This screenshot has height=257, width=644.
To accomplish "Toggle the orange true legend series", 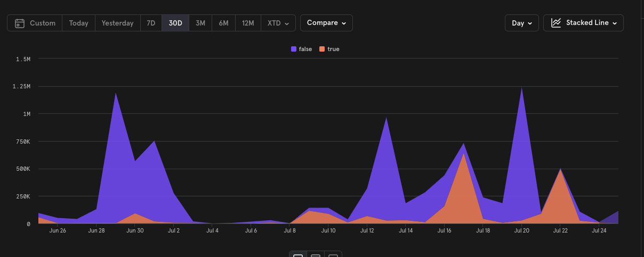I will click(x=329, y=49).
